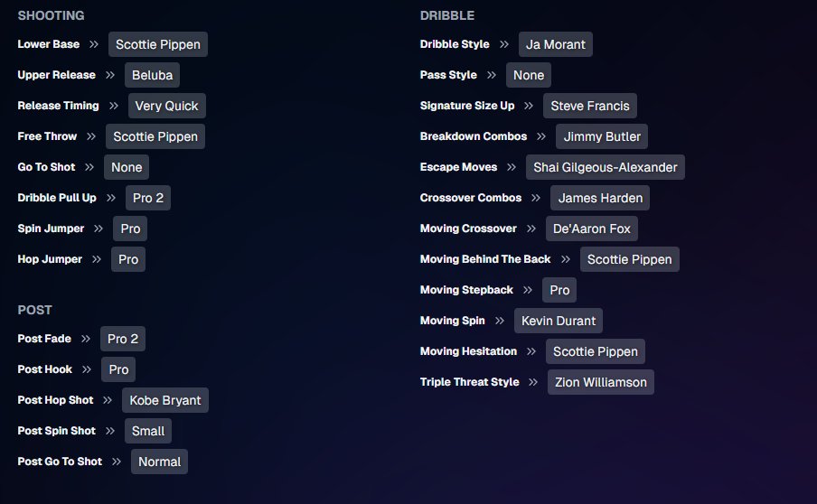Click the chevron icon next to Spin Jumper
Image resolution: width=817 pixels, height=504 pixels.
click(x=99, y=229)
